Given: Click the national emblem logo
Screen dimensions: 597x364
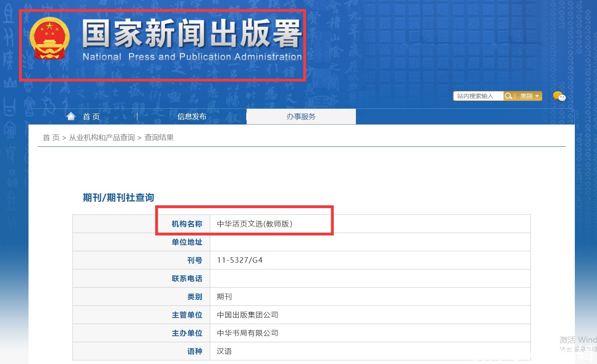Looking at the screenshot, I should coord(49,38).
